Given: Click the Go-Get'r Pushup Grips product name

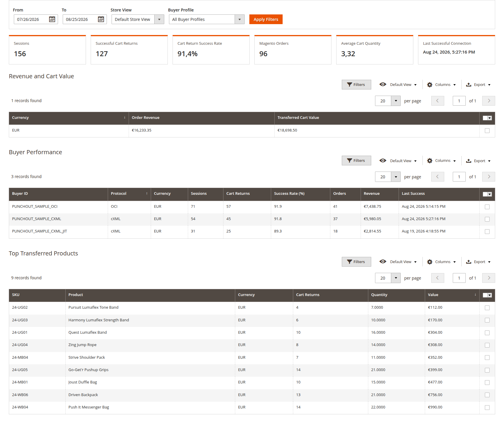Looking at the screenshot, I should pyautogui.click(x=88, y=370).
